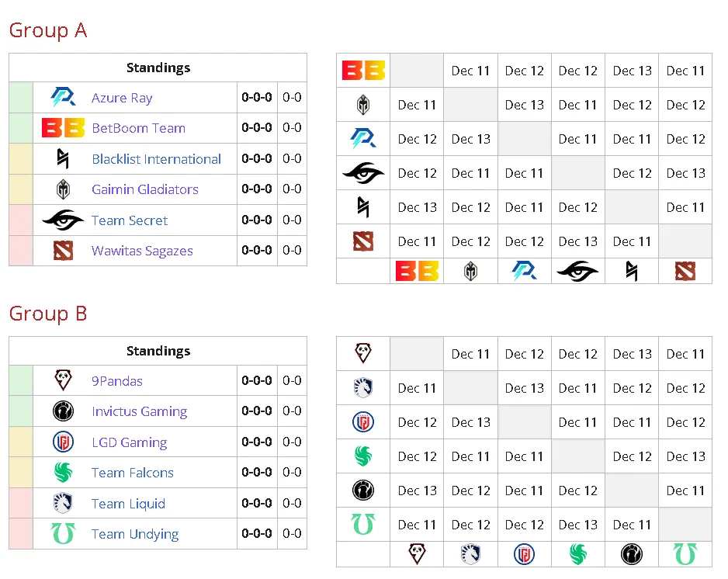Click Dec 13 in BetBoom row, Blacklist column
Screen dimensions: 728x579
coord(632,71)
